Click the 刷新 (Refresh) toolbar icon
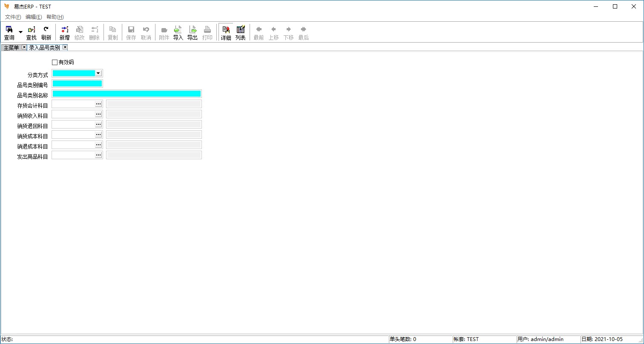 46,33
